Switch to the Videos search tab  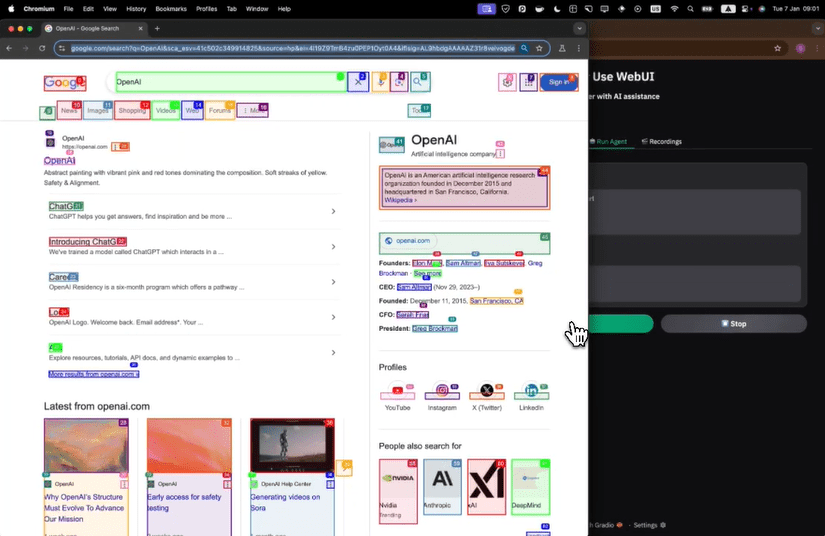click(166, 110)
